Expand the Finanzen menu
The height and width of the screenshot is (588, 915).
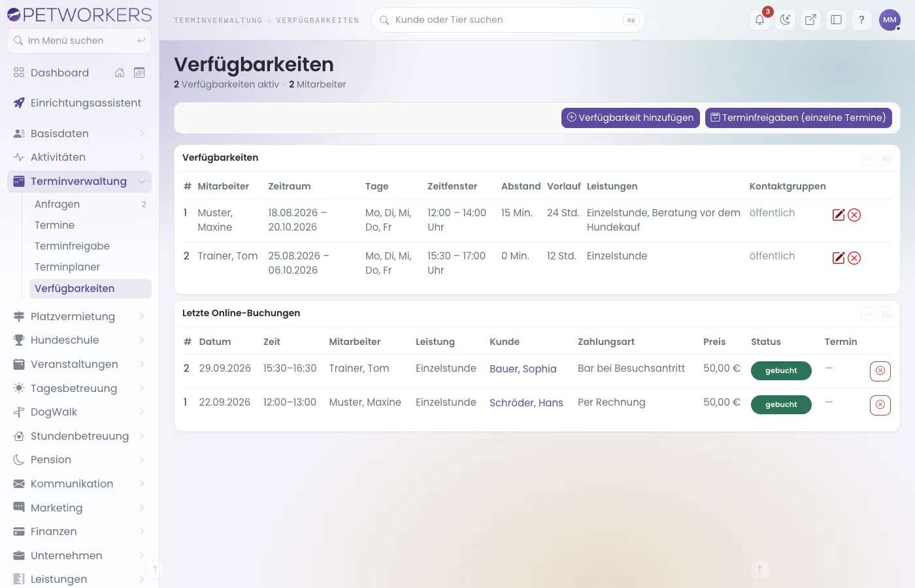[x=79, y=531]
